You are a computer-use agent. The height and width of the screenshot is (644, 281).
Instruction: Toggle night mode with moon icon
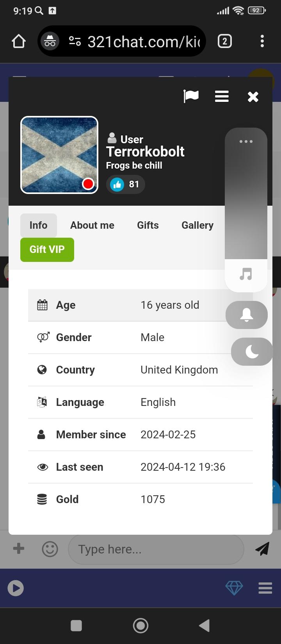pyautogui.click(x=252, y=352)
